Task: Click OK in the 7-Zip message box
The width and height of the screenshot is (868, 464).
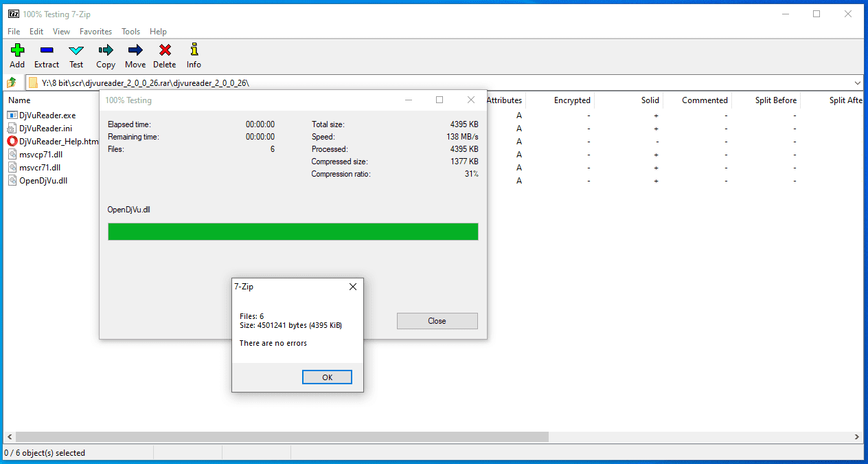Action: (327, 377)
